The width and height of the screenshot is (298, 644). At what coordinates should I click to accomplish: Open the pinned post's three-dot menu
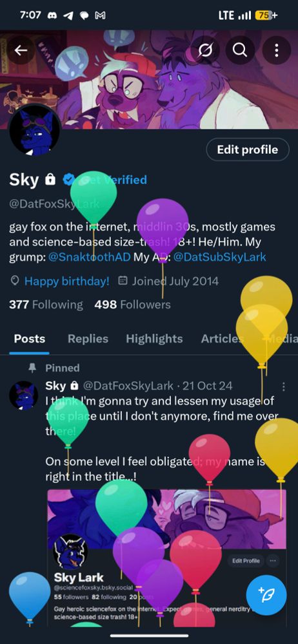[284, 386]
